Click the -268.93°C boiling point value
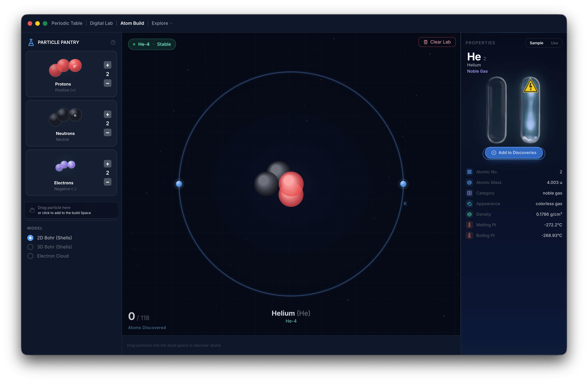Screen dimensions: 588x383 [551, 235]
